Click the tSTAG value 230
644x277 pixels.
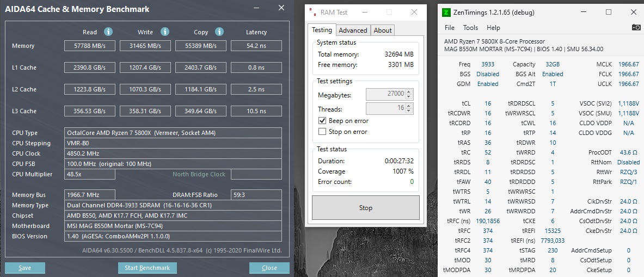pos(553,250)
